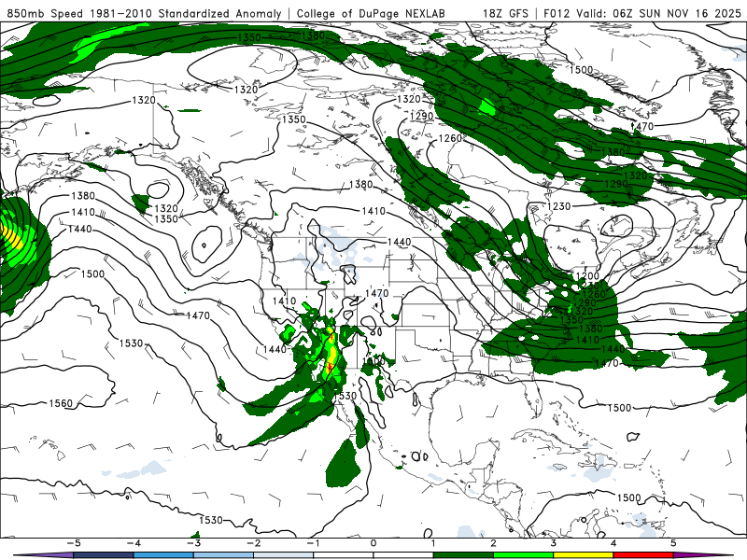
Task: Click the yellow 3 to 4 colorbar segment
Action: point(584,555)
